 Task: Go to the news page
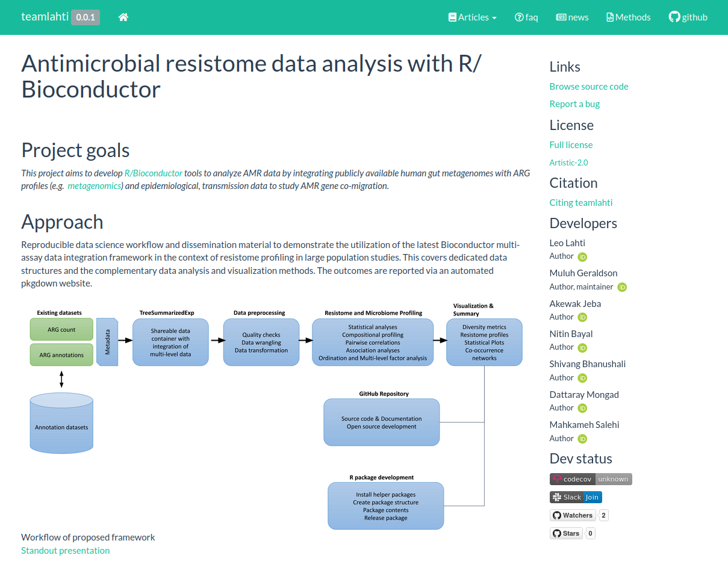[572, 17]
